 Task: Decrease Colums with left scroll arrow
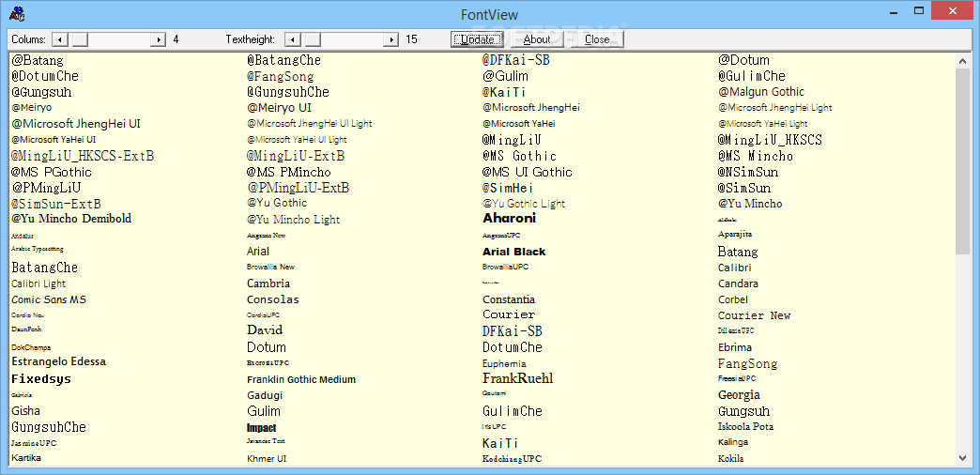[x=59, y=39]
